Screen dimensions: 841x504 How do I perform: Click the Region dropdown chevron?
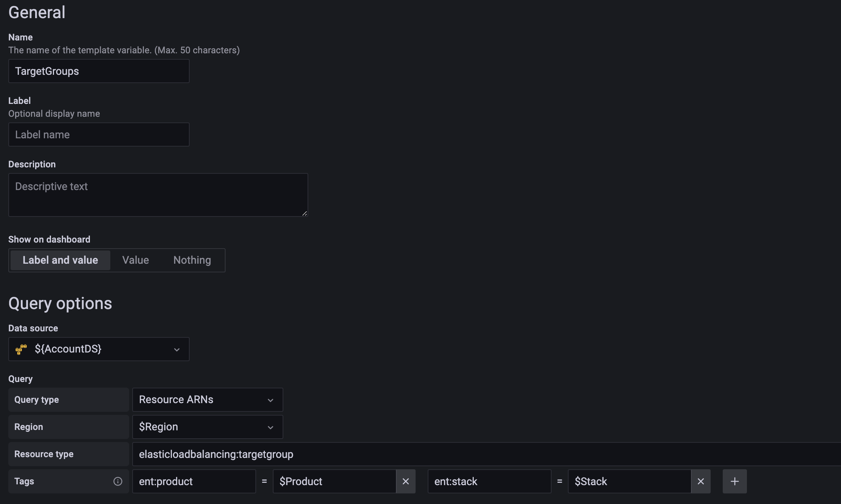click(x=271, y=427)
